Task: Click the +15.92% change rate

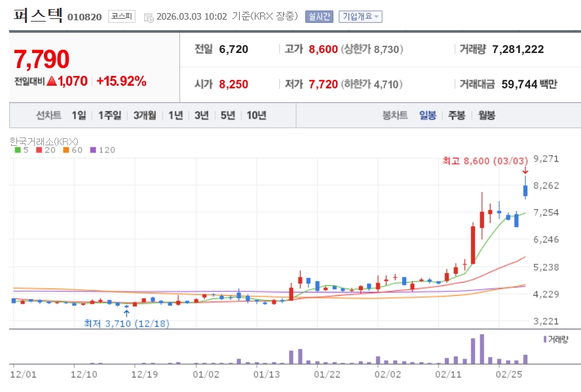Action: (x=121, y=81)
